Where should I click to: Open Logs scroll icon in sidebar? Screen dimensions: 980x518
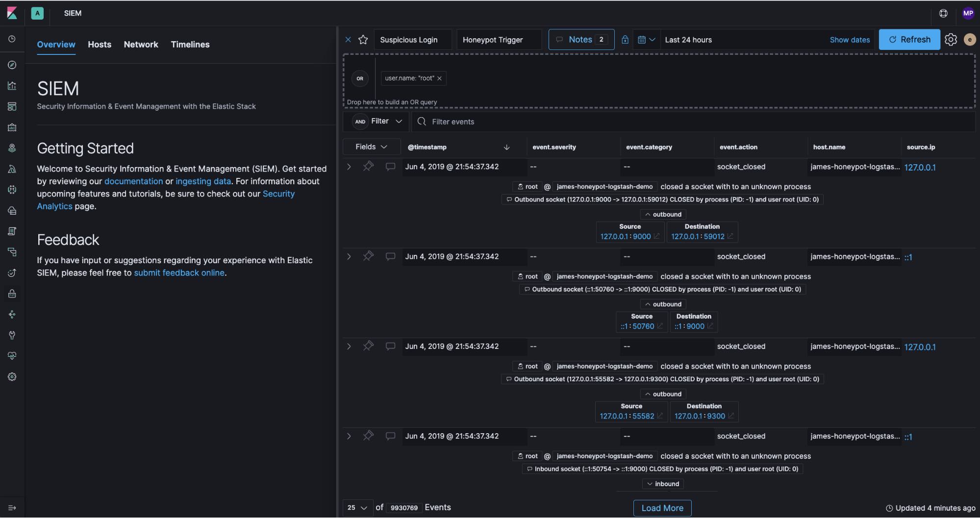(x=12, y=231)
